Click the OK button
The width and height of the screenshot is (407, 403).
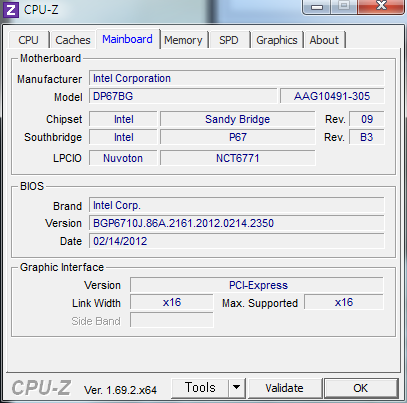point(361,388)
